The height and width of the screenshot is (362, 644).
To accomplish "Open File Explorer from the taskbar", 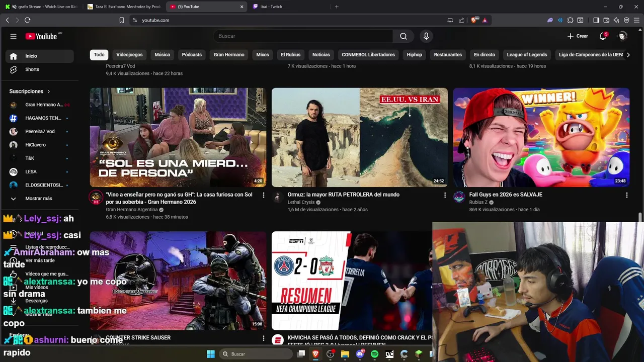I will (345, 354).
